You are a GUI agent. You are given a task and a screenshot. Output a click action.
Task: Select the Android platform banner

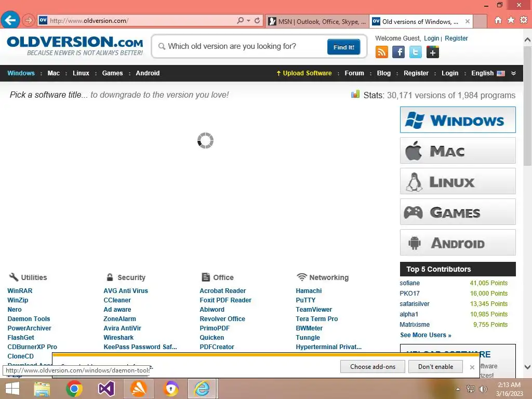(x=458, y=243)
